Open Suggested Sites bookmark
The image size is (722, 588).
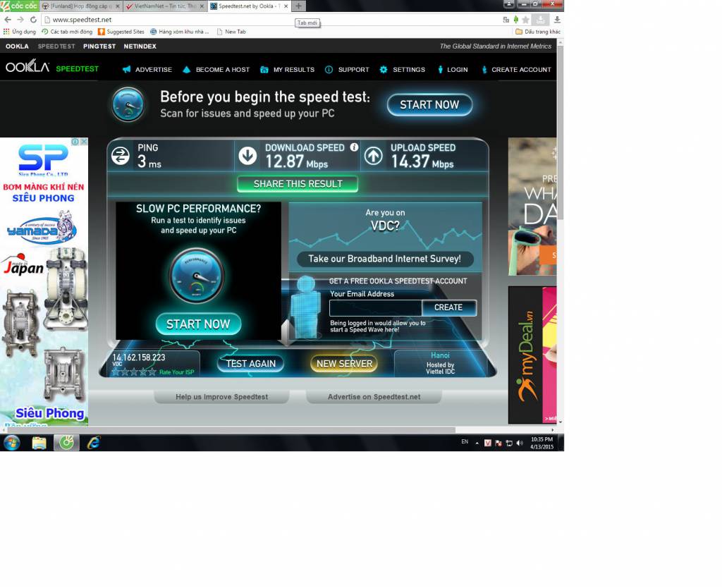point(121,32)
